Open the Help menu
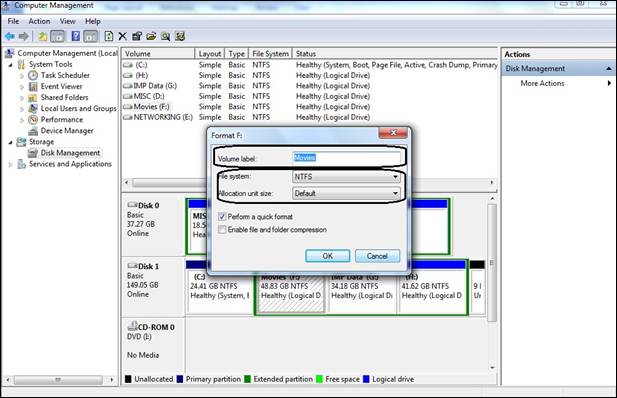The image size is (617, 398). tap(93, 21)
